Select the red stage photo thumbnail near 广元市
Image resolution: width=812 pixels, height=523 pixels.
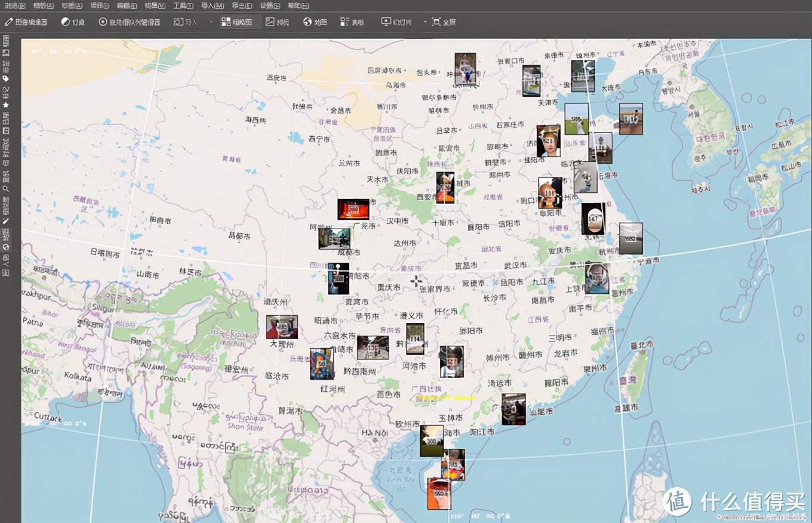coord(353,210)
